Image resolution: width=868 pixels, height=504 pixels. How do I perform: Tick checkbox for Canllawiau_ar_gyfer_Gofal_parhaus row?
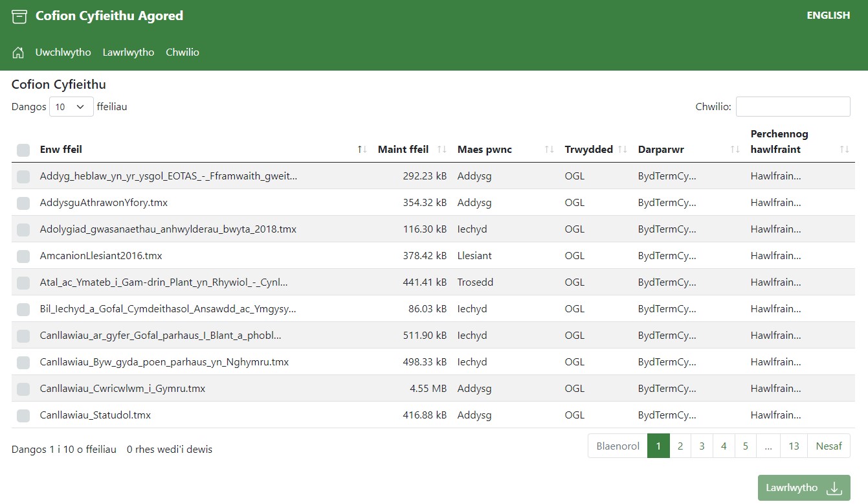(23, 336)
